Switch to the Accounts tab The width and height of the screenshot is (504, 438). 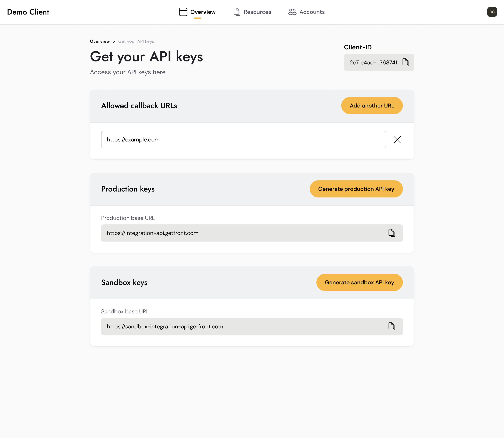pos(312,12)
